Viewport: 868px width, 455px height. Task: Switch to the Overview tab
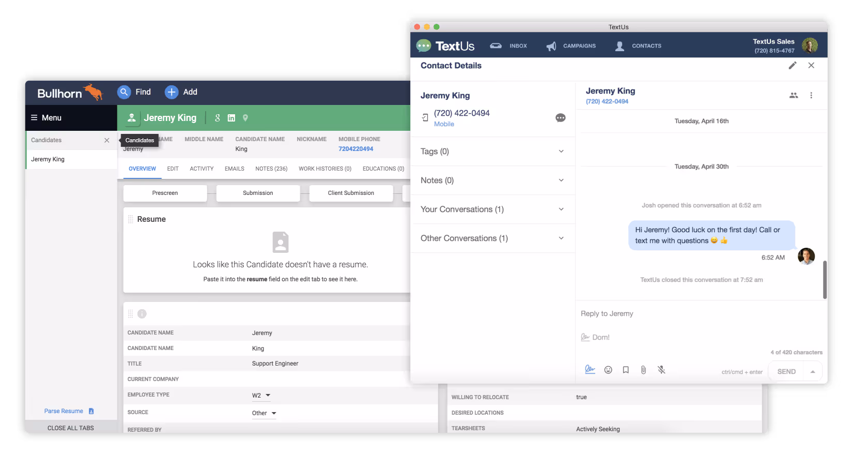[x=142, y=169]
